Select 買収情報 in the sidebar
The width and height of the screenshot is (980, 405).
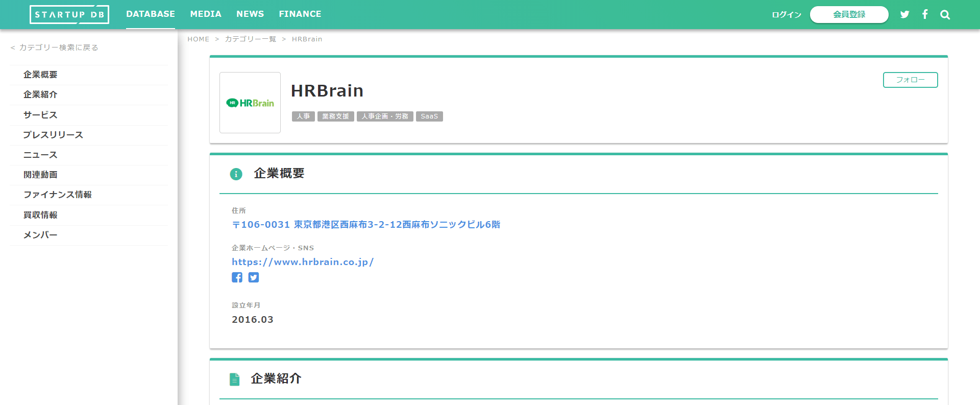89,215
